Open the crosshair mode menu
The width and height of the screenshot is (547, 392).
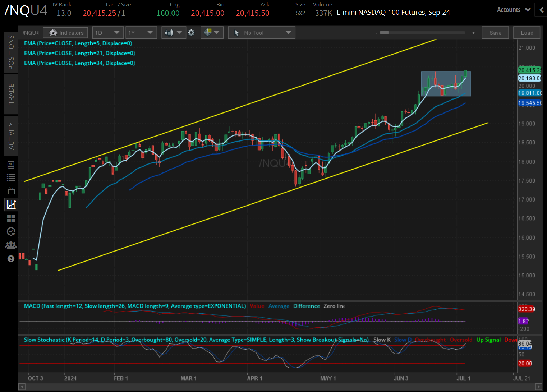[x=212, y=33]
